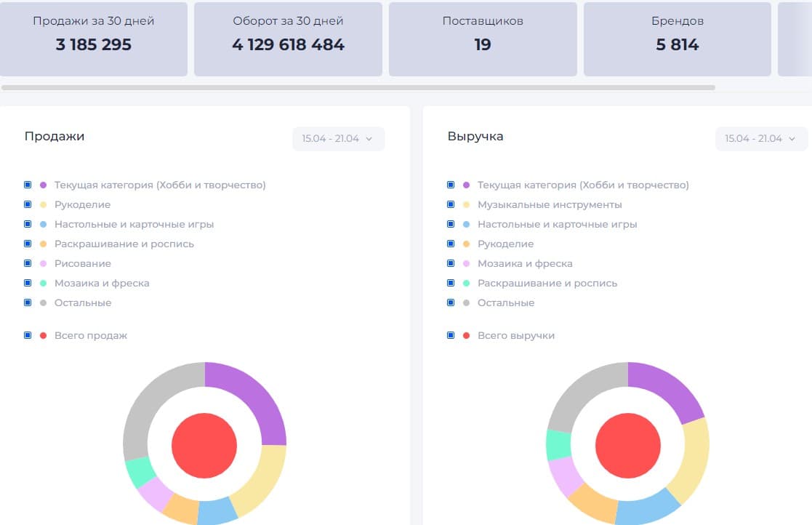Click the Поставщиков stat card

pyautogui.click(x=483, y=39)
